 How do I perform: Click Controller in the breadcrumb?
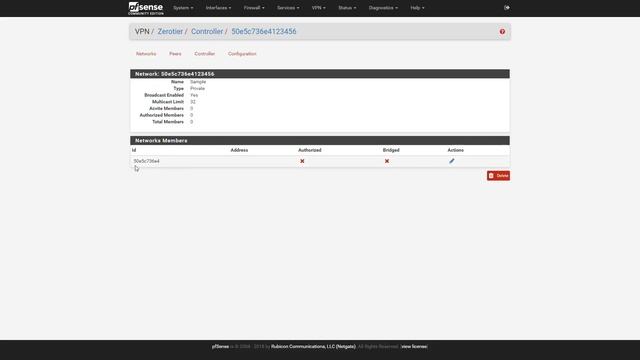207,31
